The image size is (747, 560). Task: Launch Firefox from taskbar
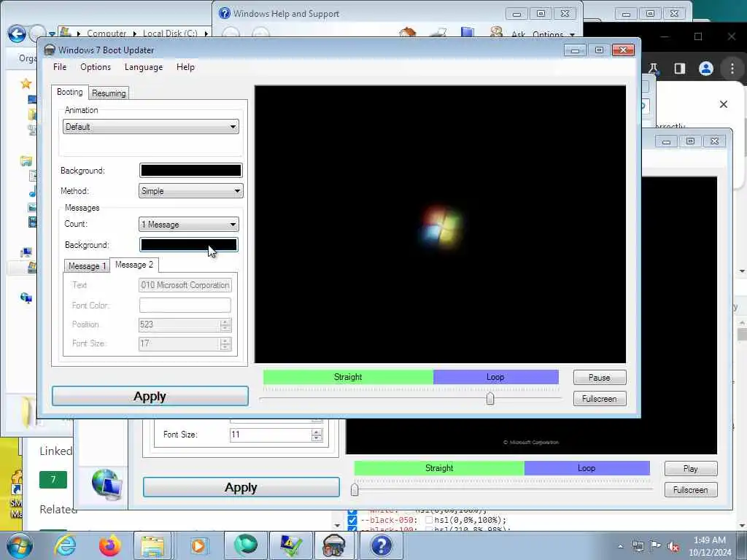[x=109, y=545]
